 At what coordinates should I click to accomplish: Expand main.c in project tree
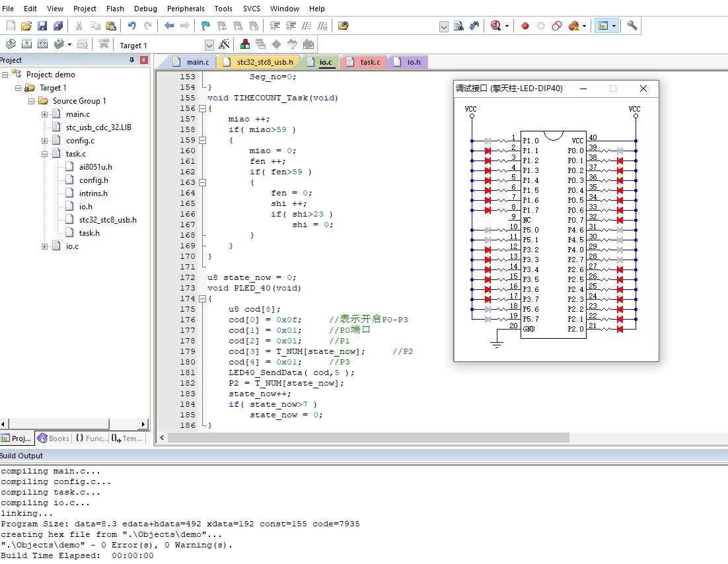click(x=45, y=114)
